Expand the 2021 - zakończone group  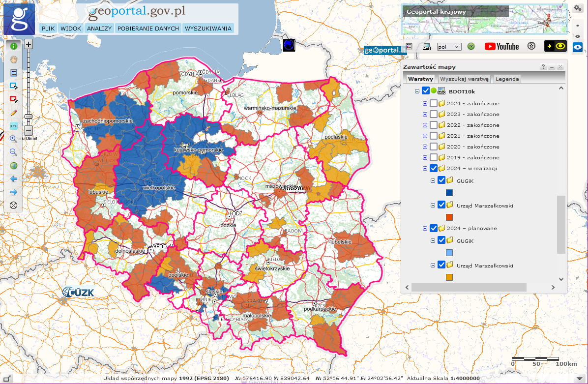click(x=425, y=136)
